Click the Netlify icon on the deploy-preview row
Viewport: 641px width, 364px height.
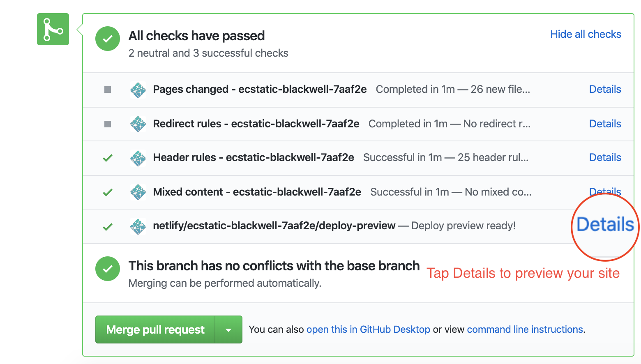click(x=138, y=226)
